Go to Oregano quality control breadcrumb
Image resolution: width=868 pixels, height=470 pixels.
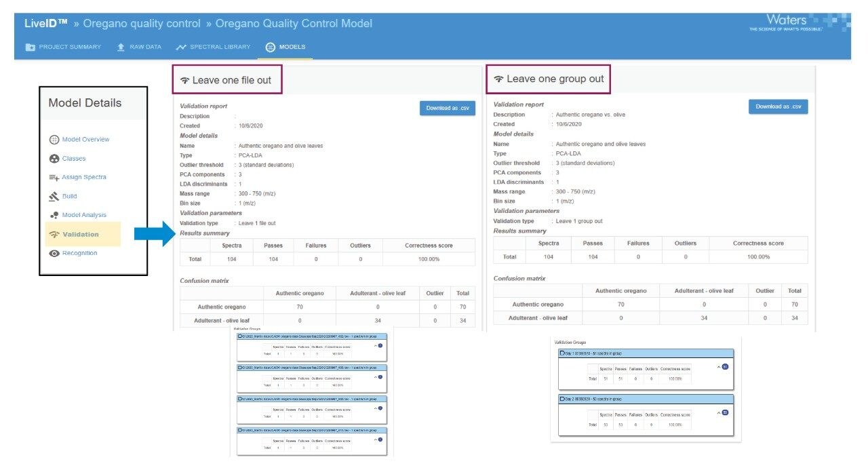tap(142, 24)
